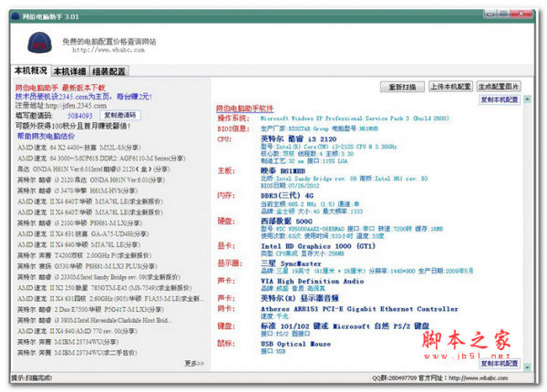Open the AMD 速龙 64 3000+ MCP61S entry
This screenshot has width=547, height=392.
point(101,159)
